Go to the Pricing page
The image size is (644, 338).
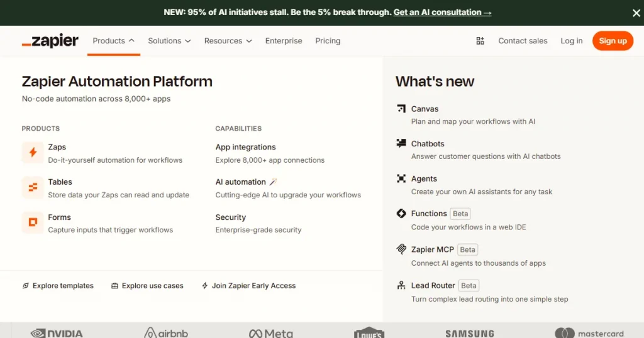[328, 41]
